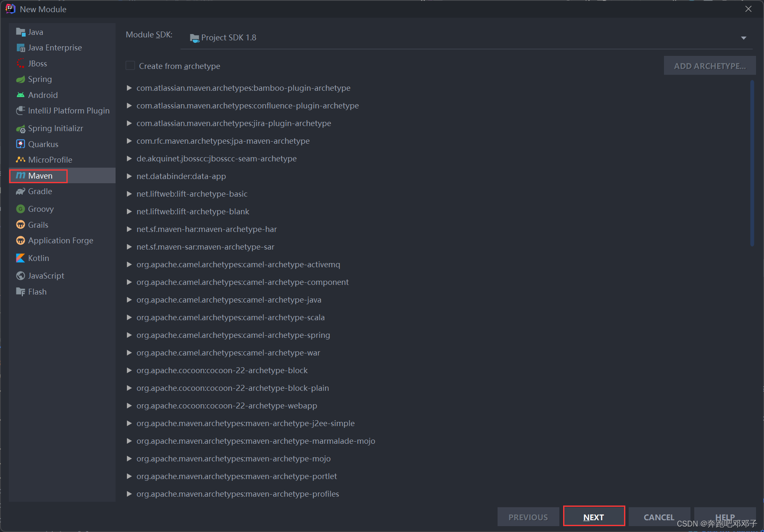Click the Quarkus icon
This screenshot has width=764, height=532.
[21, 144]
